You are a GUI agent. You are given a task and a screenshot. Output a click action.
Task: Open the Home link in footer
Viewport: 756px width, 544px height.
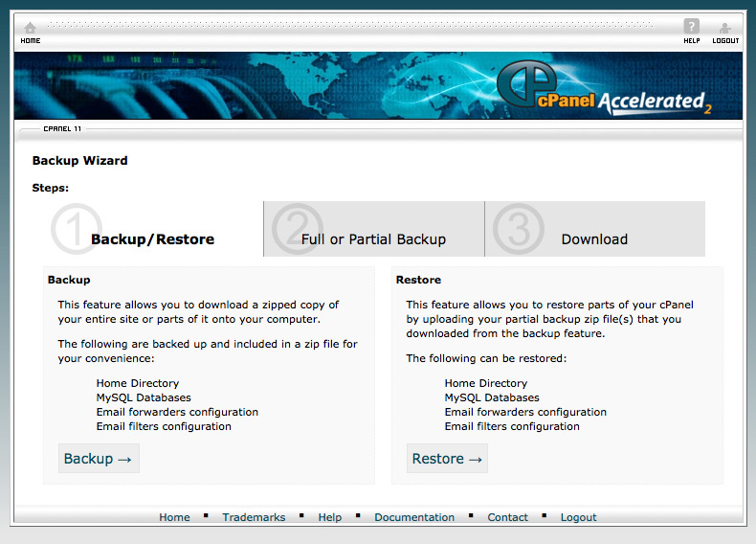174,517
